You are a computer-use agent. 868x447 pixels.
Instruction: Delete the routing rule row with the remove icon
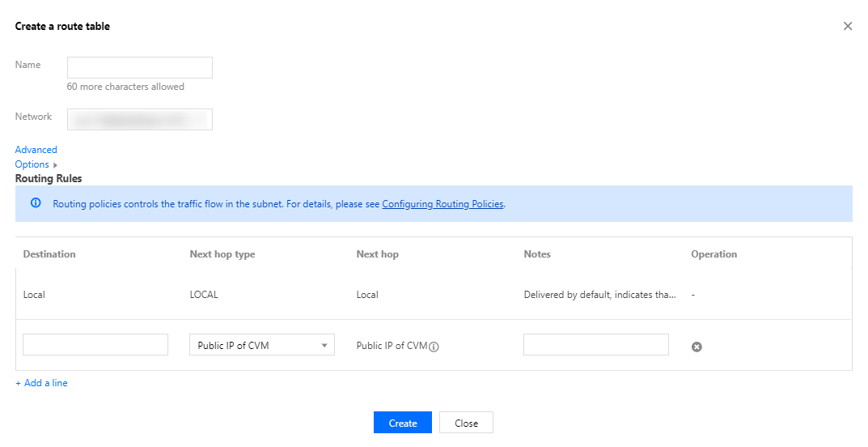coord(697,347)
